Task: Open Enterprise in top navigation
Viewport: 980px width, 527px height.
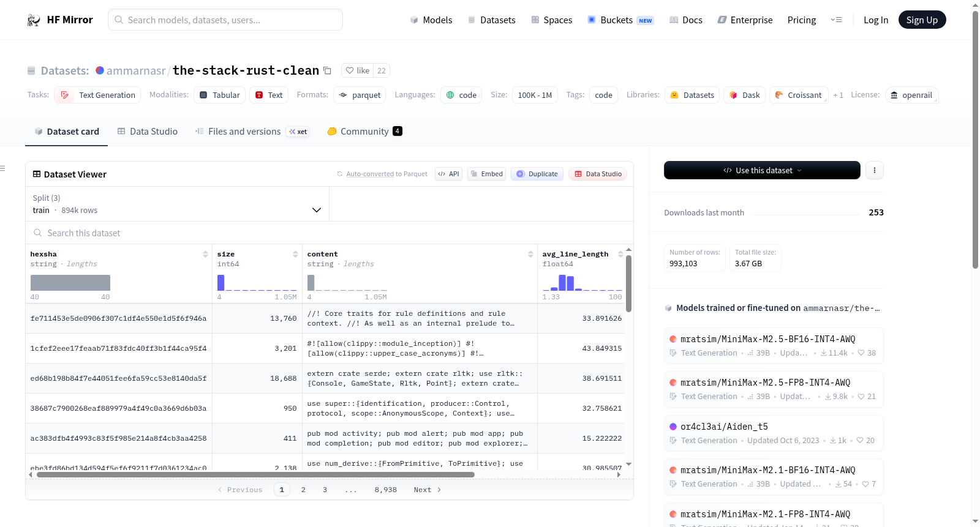Action: tap(745, 20)
